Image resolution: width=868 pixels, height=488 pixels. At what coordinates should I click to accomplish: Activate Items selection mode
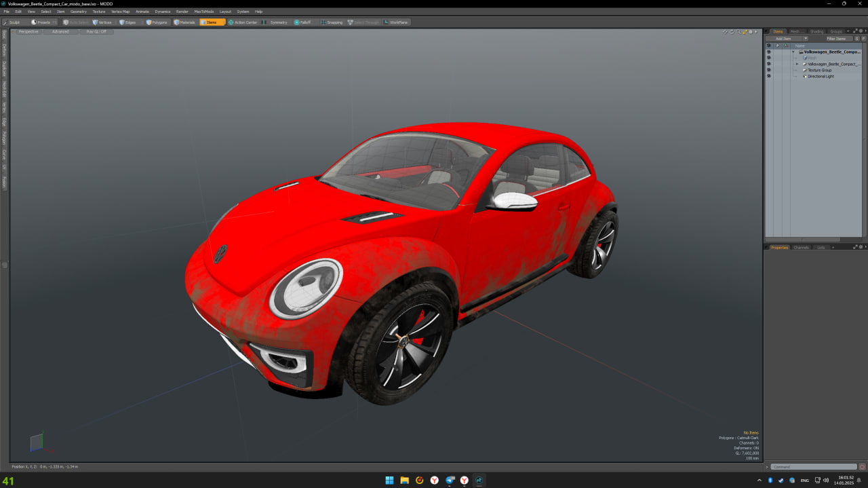[212, 22]
